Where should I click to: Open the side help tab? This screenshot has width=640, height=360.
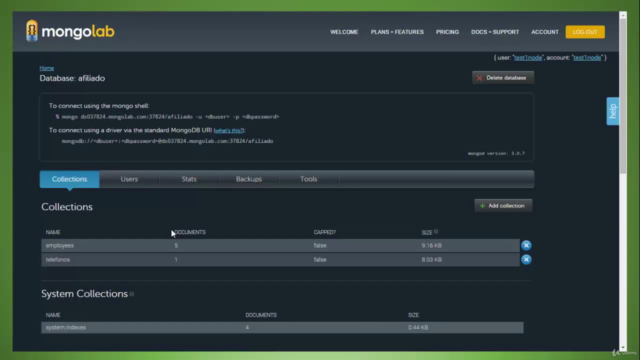tap(613, 111)
